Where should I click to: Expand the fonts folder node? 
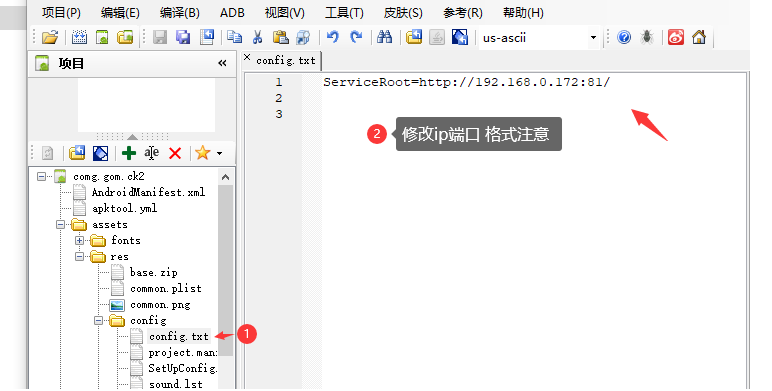[x=79, y=240]
